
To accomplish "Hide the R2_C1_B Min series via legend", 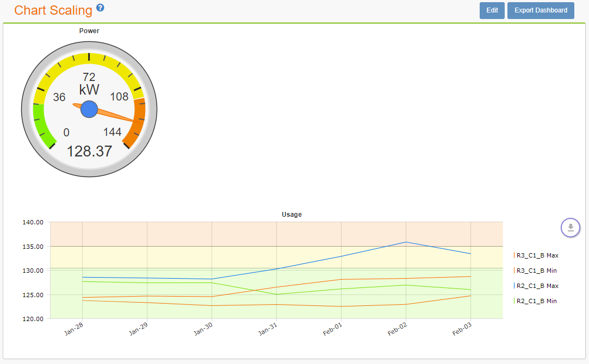I will point(535,301).
